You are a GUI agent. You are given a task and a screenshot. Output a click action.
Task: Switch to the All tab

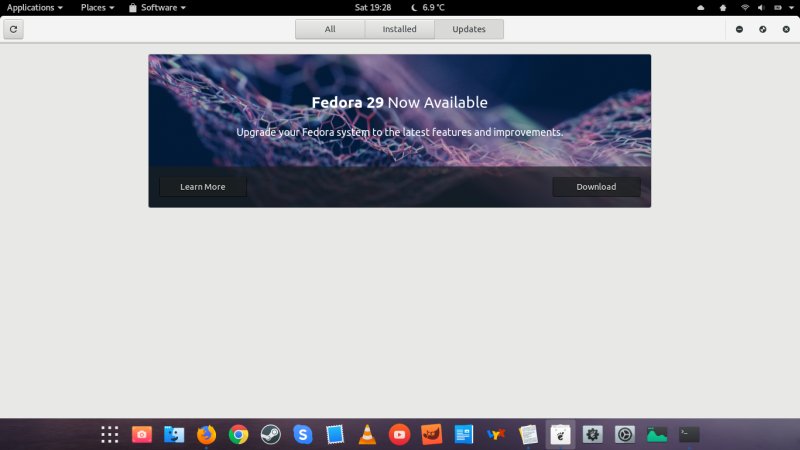[330, 29]
